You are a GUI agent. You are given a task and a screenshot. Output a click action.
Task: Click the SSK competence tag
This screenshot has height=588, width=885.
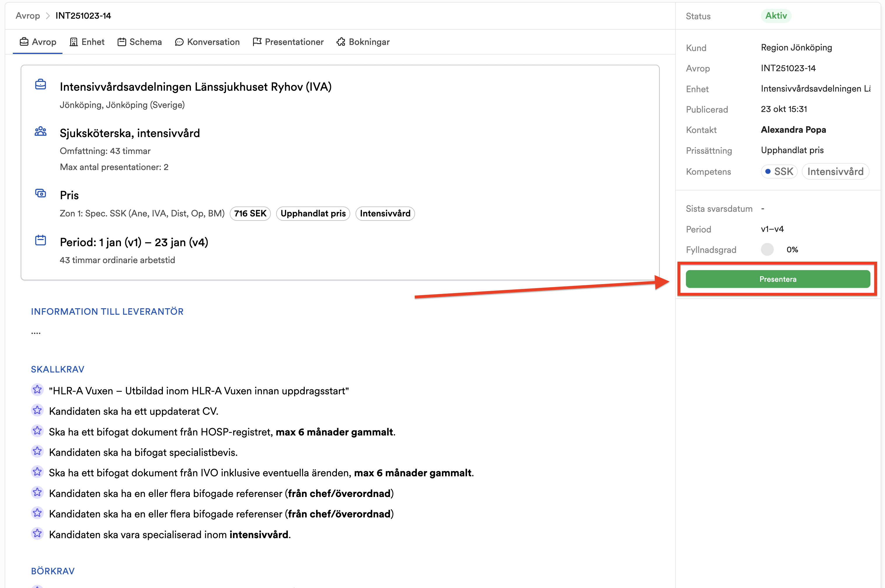(x=779, y=172)
